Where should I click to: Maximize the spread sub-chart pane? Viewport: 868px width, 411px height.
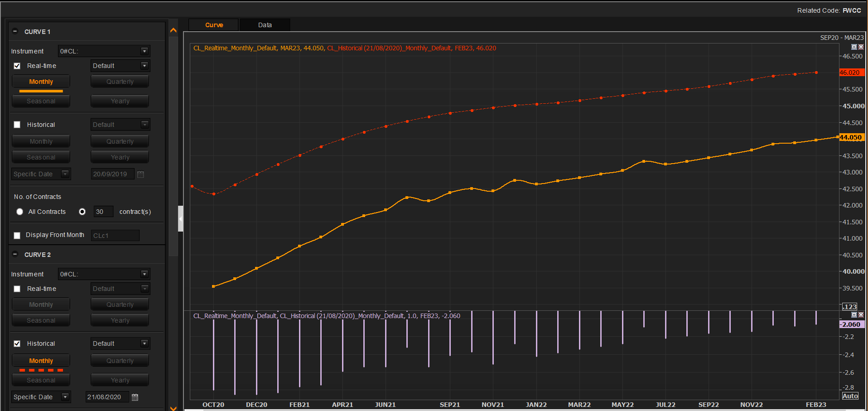854,314
